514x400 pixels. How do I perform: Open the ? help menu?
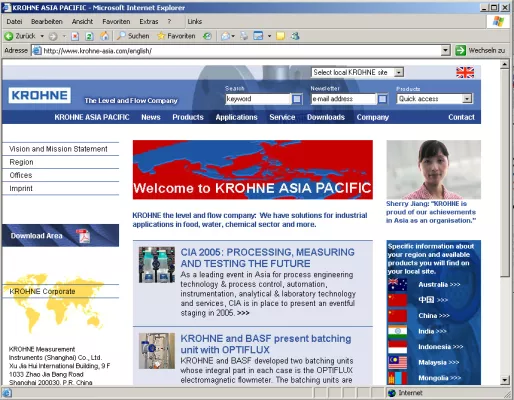pyautogui.click(x=169, y=22)
